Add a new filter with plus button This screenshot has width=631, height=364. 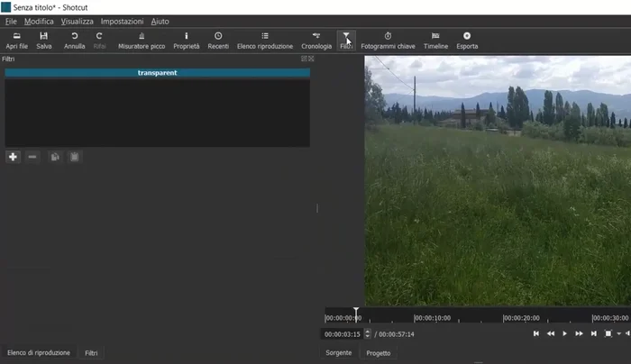point(13,157)
